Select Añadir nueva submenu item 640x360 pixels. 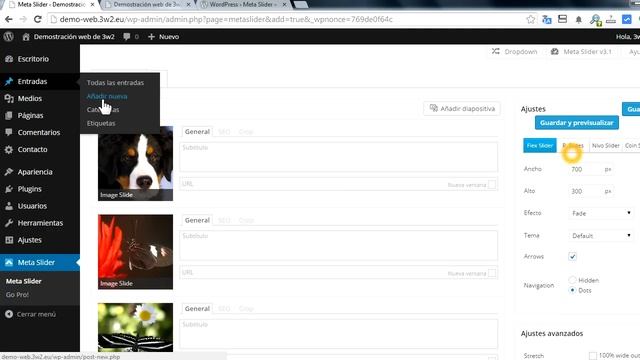click(x=107, y=96)
